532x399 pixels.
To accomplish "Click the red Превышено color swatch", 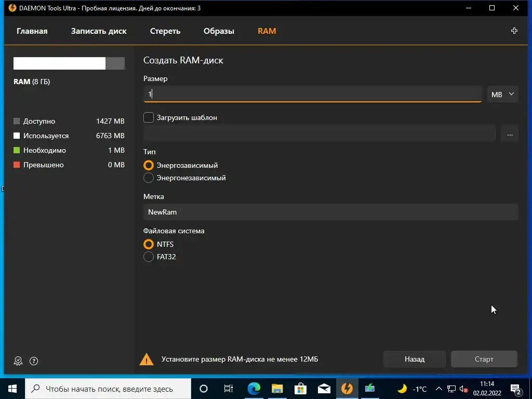I will click(16, 165).
